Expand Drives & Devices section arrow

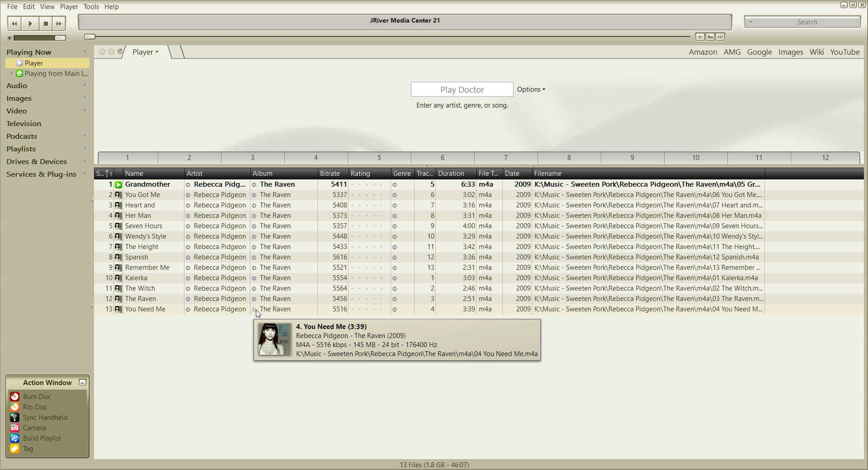pos(85,161)
